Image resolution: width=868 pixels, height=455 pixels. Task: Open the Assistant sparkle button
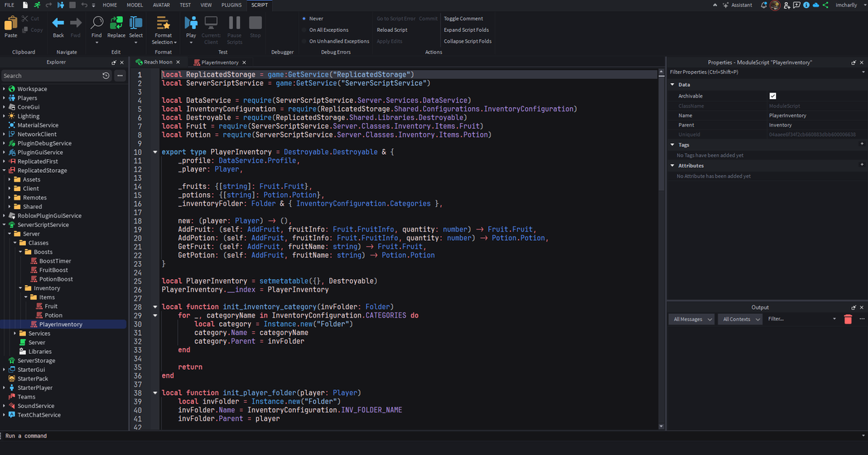click(x=736, y=5)
